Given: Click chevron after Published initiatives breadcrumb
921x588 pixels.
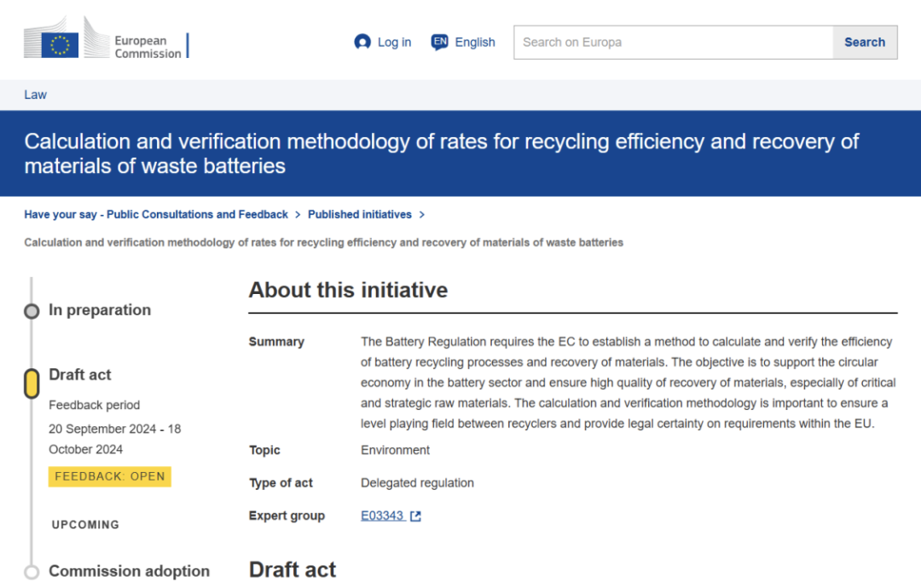Looking at the screenshot, I should point(422,215).
